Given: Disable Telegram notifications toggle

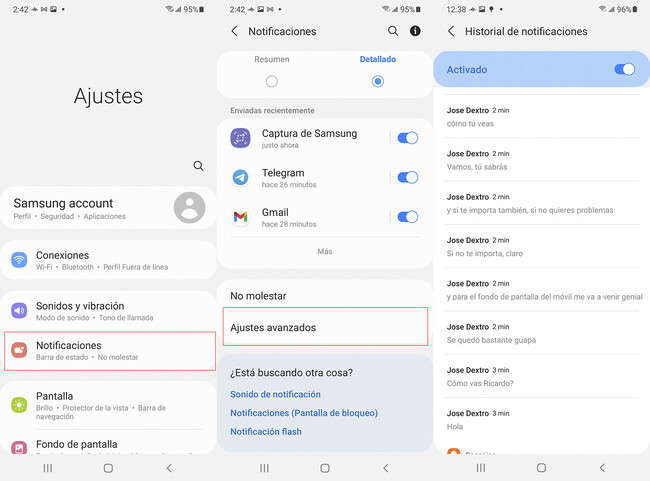Looking at the screenshot, I should (x=407, y=177).
